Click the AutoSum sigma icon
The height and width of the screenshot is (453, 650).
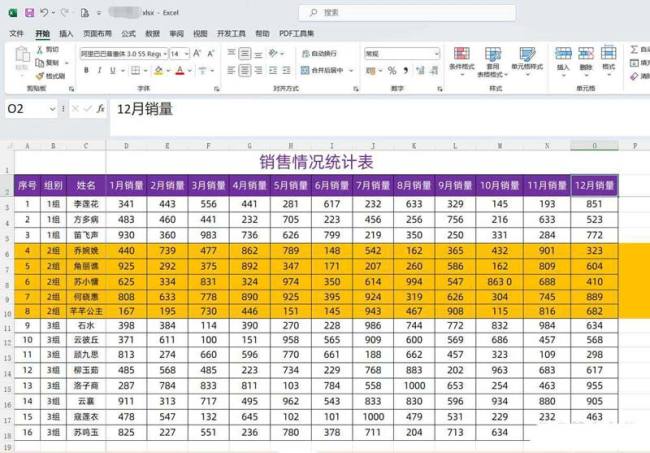click(634, 49)
